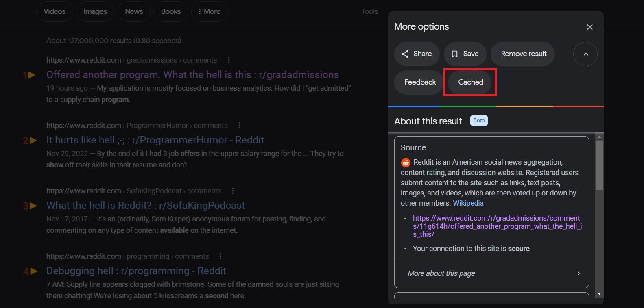Image resolution: width=644 pixels, height=308 pixels.
Task: Switch to the Images search tab
Action: 95,11
